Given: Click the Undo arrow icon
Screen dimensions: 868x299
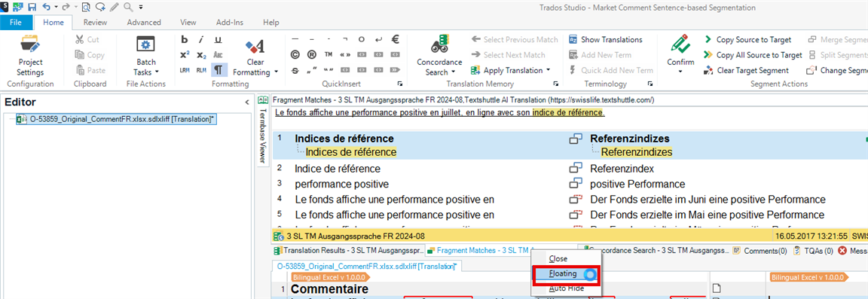Looking at the screenshot, I should 46,8.
